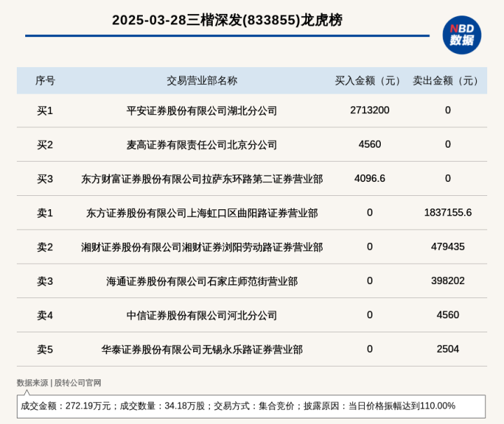
Task: Click the sell amount 479435
Action: pyautogui.click(x=448, y=247)
